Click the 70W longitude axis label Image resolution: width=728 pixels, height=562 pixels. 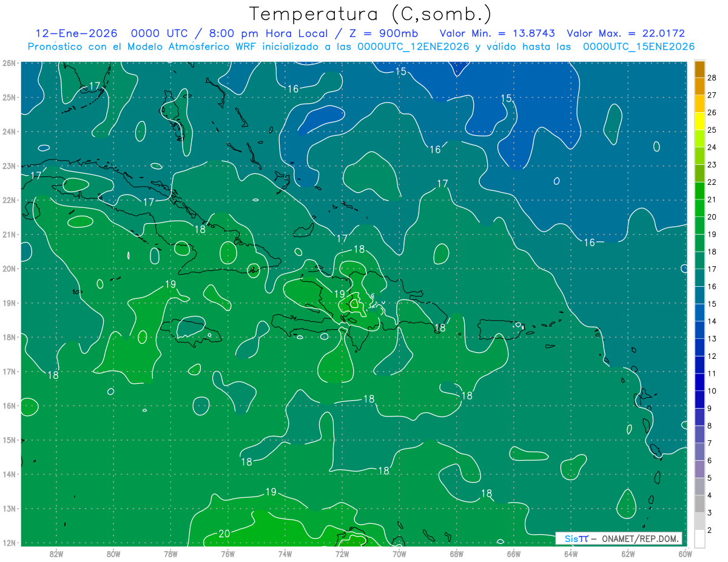[399, 554]
